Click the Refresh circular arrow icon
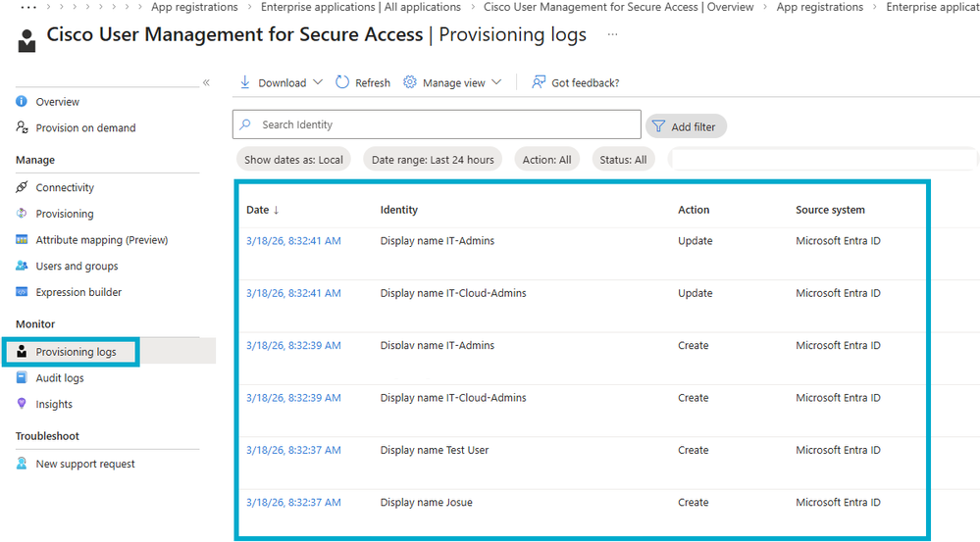Image resolution: width=980 pixels, height=542 pixels. pyautogui.click(x=342, y=82)
